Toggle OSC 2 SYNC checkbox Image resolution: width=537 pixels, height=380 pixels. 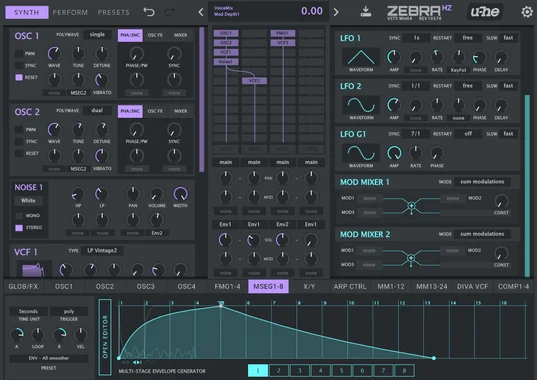click(x=19, y=141)
